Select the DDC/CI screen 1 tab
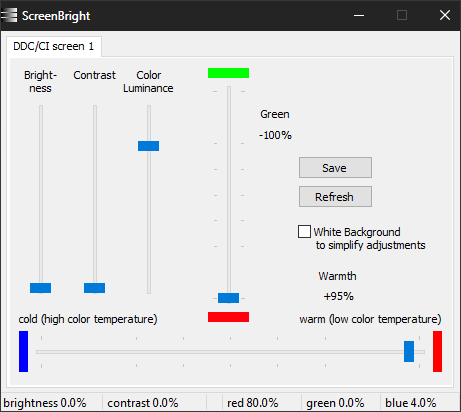Screen dimensions: 461x412 coord(54,46)
